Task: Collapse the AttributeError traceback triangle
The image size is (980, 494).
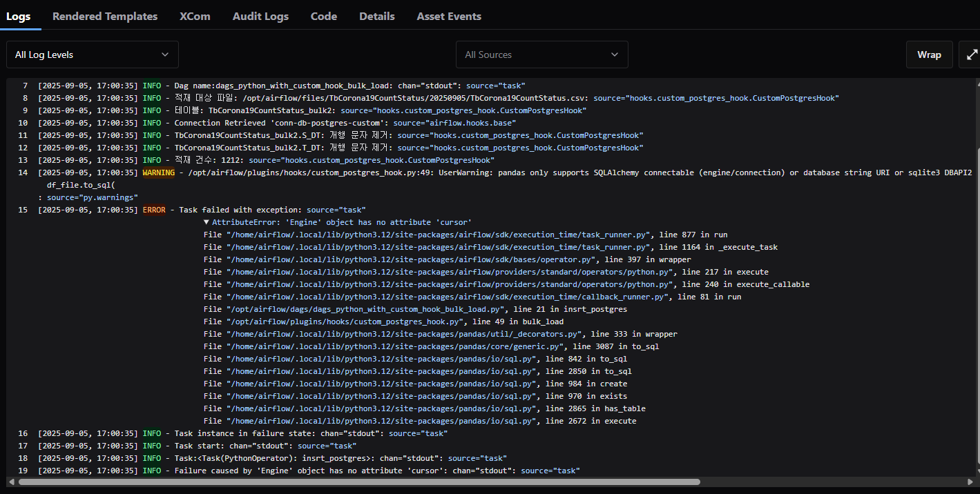Action: tap(206, 222)
